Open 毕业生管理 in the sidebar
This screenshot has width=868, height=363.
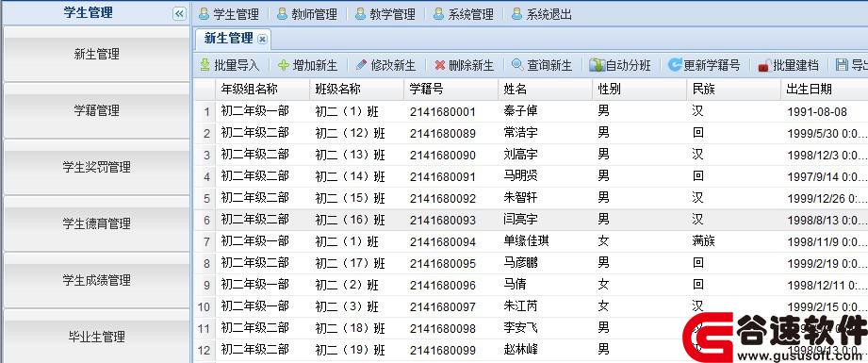[x=96, y=336]
